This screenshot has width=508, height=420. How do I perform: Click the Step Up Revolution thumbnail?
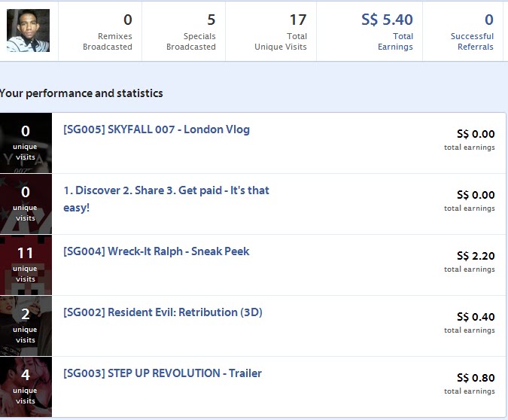click(x=26, y=387)
